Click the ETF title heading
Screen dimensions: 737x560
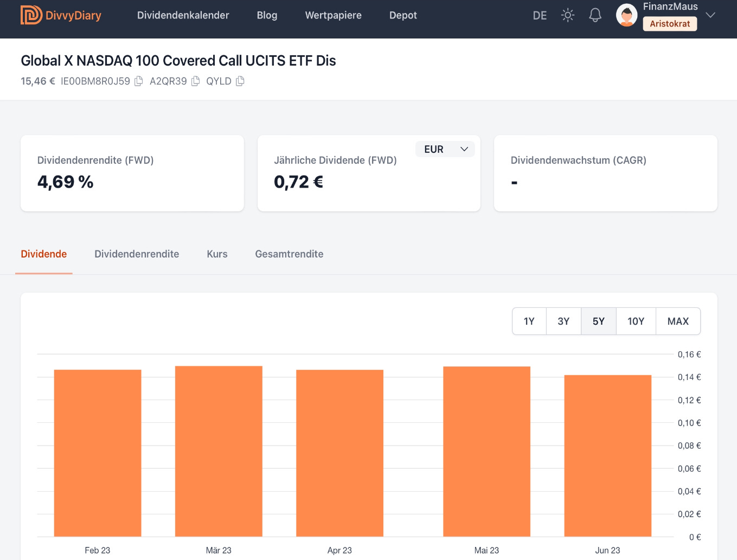[x=178, y=61]
